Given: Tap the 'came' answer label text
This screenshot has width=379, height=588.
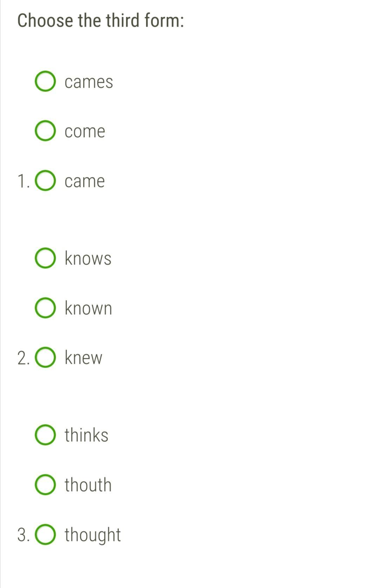Looking at the screenshot, I should 85,182.
